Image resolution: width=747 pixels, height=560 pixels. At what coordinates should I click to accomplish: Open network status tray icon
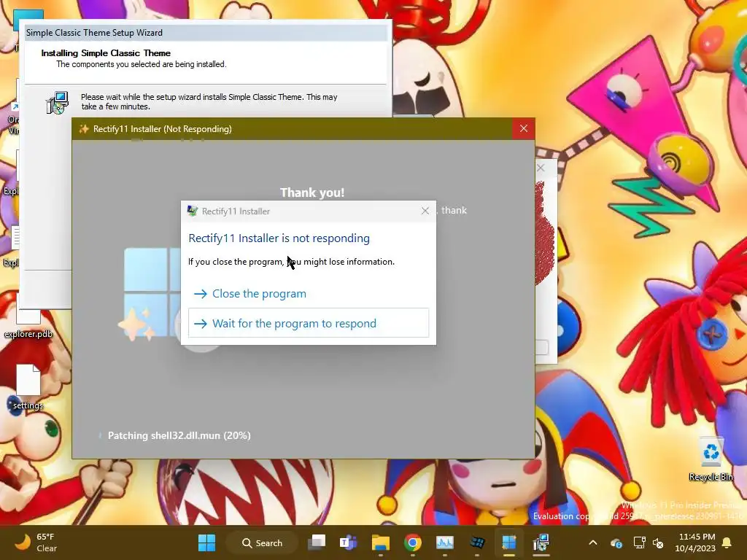pyautogui.click(x=638, y=542)
